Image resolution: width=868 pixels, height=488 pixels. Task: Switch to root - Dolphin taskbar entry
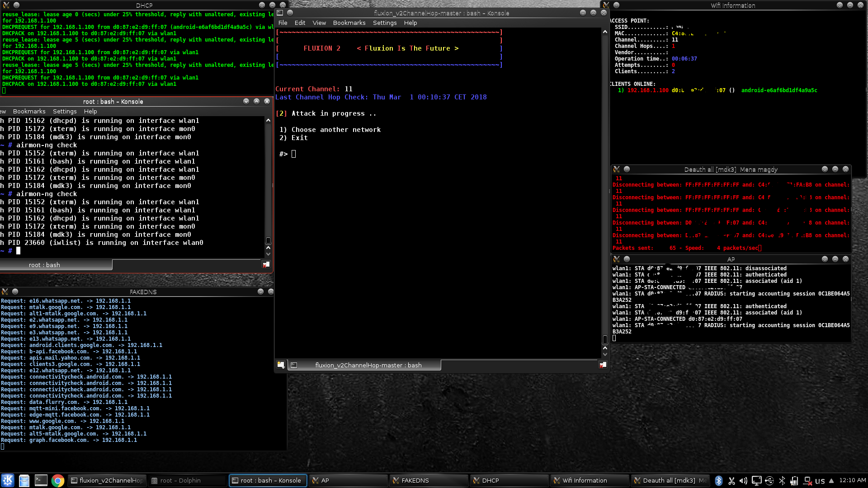(187, 480)
